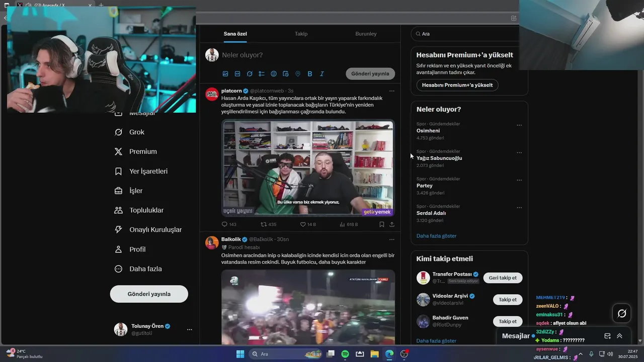Open OBS Studio from the taskbar
Image resolution: width=644 pixels, height=362 pixels.
click(x=404, y=354)
